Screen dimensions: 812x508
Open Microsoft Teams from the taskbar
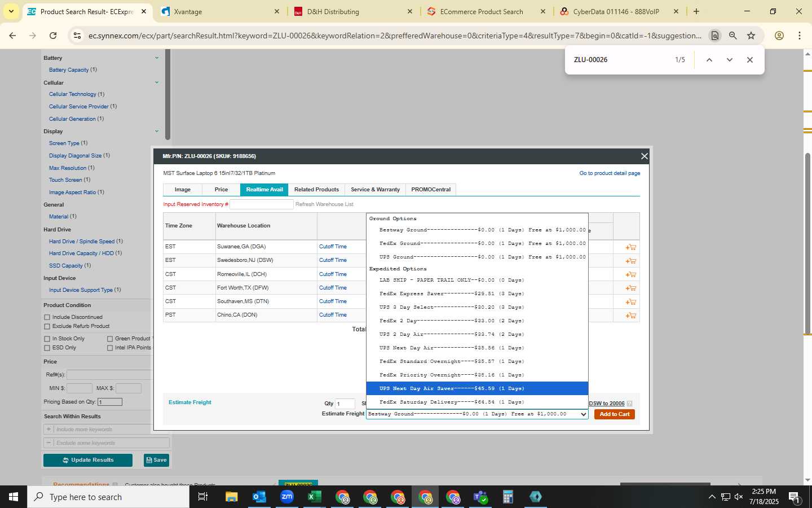click(480, 497)
